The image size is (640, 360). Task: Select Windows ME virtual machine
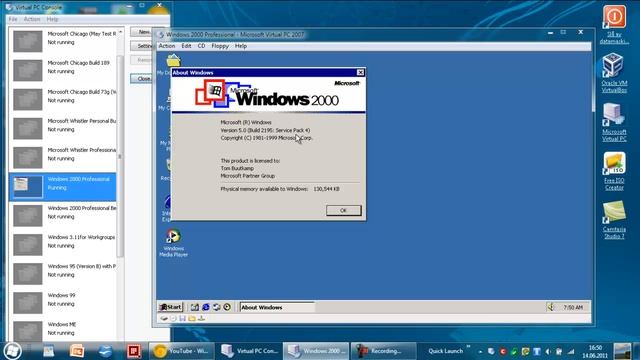click(63, 329)
